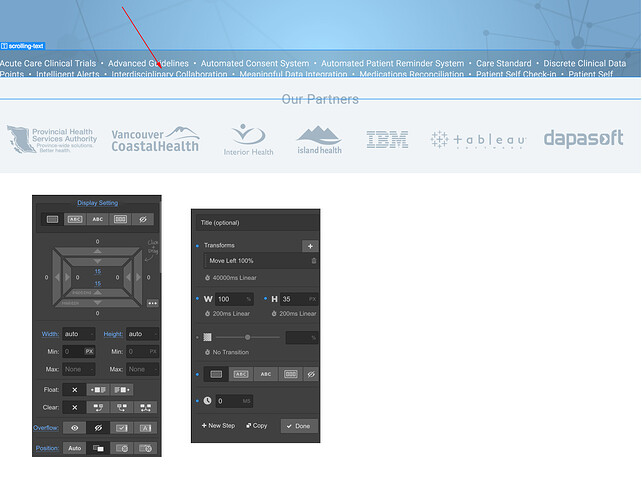642x500 pixels.
Task: Open the Height unit dropdown
Action: (156, 334)
